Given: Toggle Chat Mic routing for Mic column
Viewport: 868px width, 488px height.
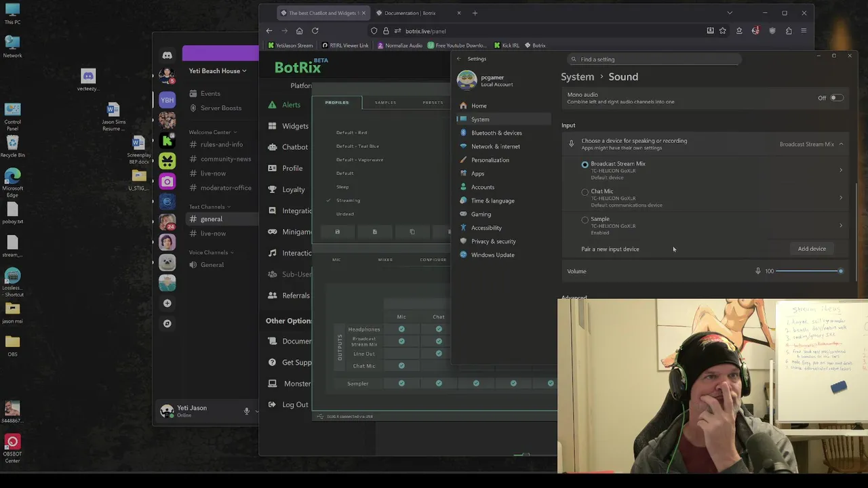Looking at the screenshot, I should coord(401,366).
